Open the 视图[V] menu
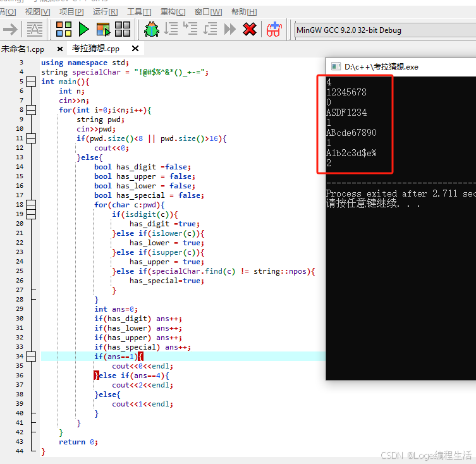Viewport: 476px width, 464px height. pyautogui.click(x=38, y=12)
